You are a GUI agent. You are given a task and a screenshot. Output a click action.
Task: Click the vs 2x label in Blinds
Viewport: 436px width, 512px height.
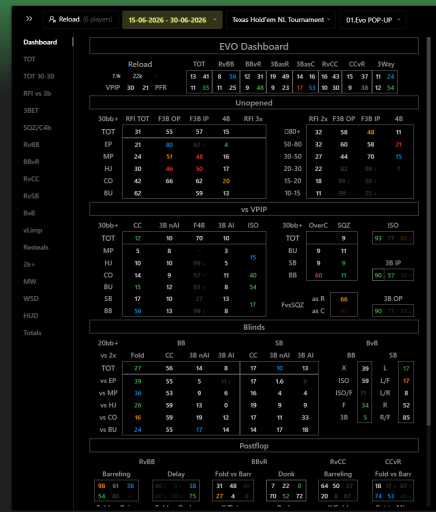tap(108, 355)
